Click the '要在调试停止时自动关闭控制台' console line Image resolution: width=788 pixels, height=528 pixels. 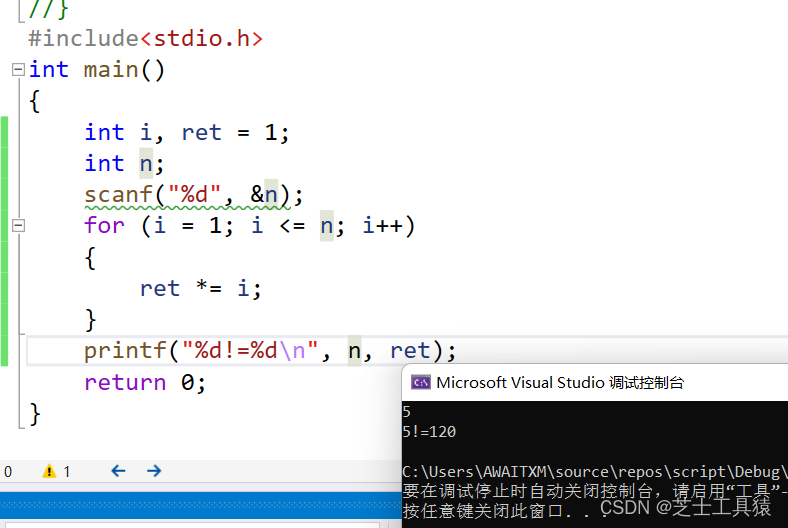click(595, 491)
